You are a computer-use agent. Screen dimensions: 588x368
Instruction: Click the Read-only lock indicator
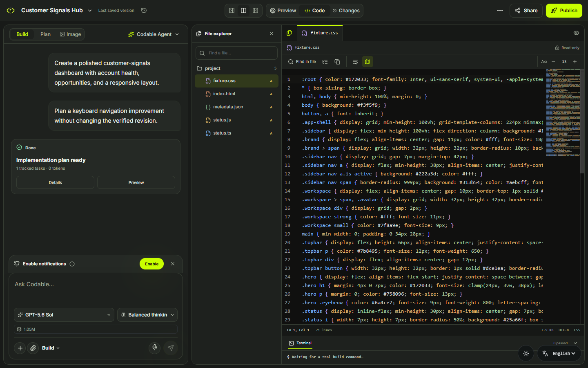567,48
